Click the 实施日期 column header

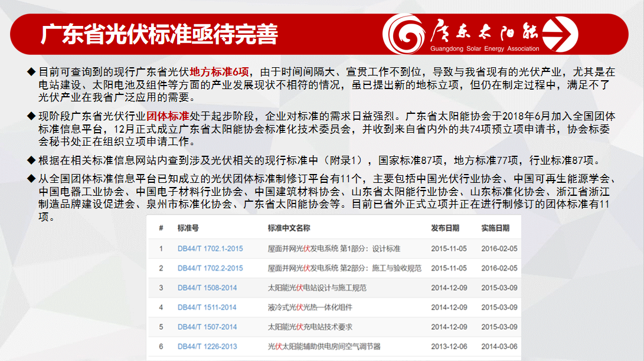pos(495,228)
